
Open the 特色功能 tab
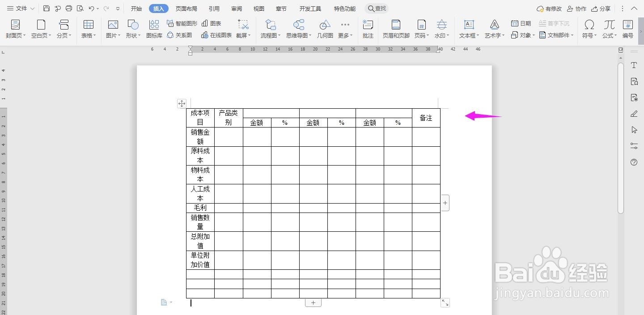345,9
